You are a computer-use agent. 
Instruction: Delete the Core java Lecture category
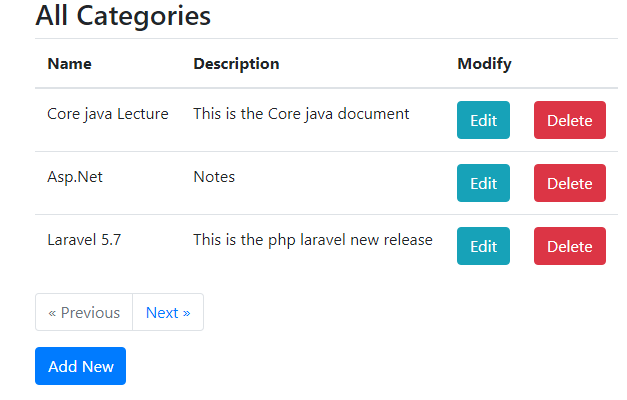[x=569, y=120]
